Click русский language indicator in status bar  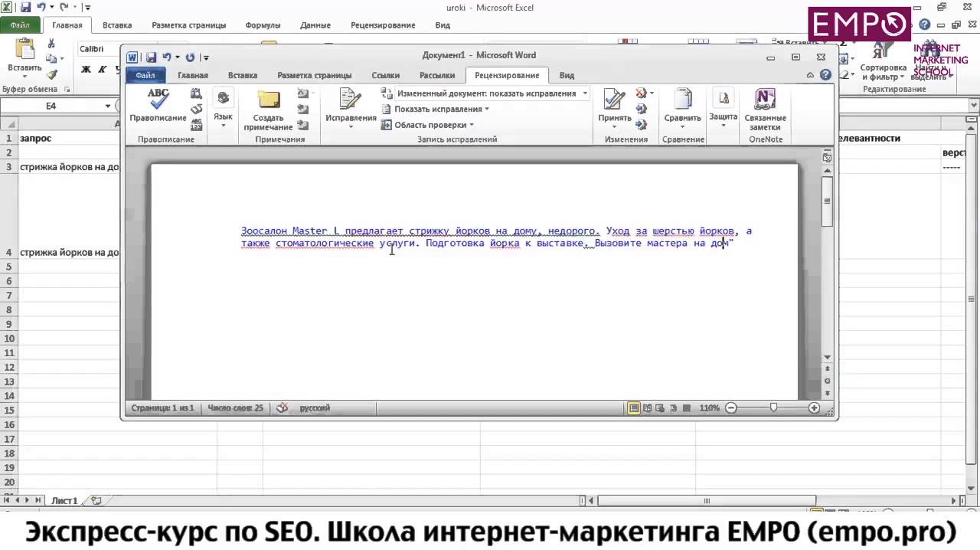click(315, 408)
